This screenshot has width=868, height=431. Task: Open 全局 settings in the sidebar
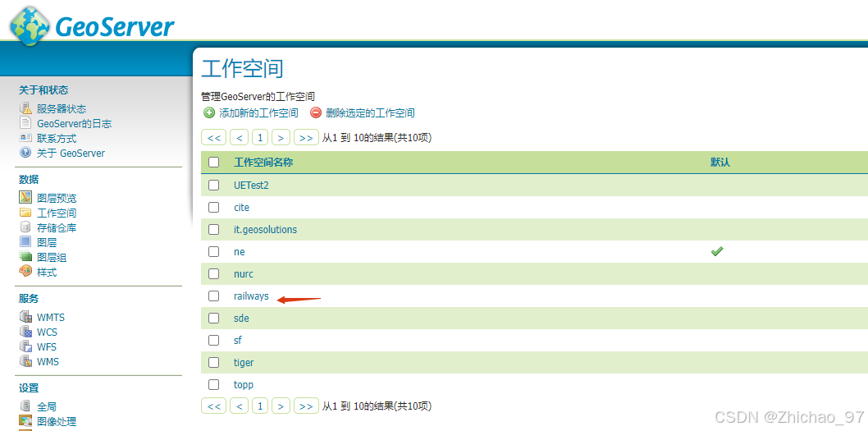pos(47,406)
